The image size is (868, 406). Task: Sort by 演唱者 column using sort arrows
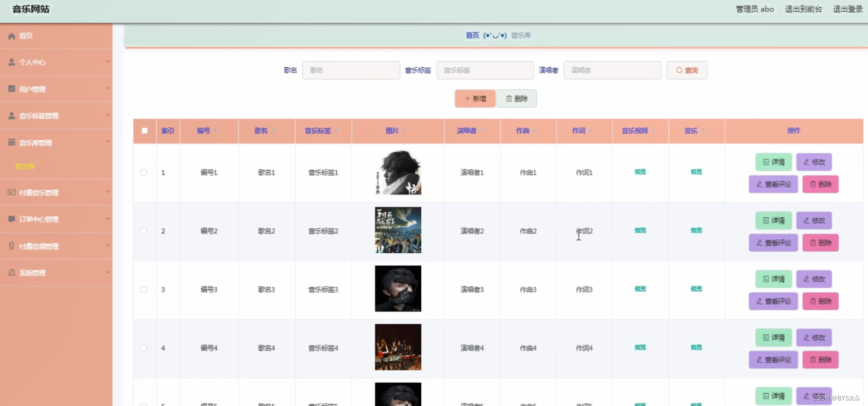pyautogui.click(x=482, y=131)
